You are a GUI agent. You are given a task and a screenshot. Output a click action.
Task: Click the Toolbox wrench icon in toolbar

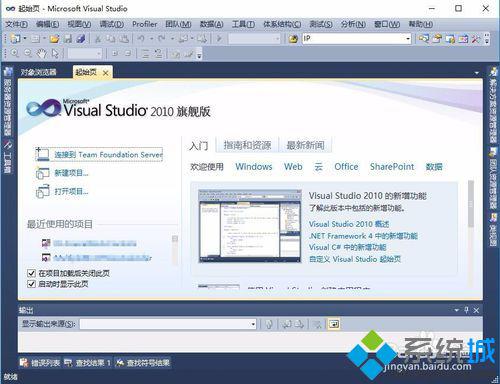475,39
